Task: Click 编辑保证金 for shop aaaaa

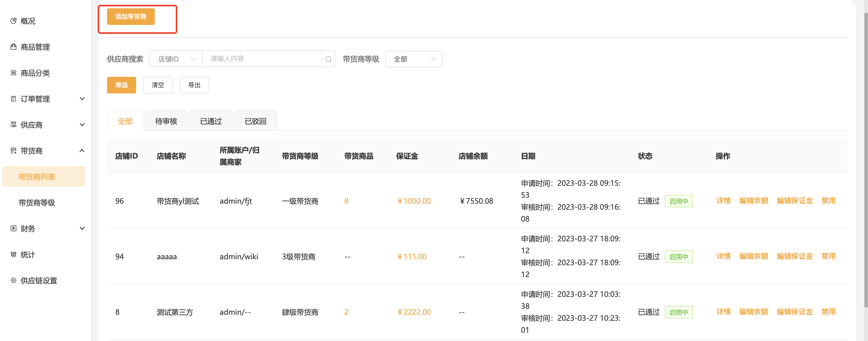Action: tap(794, 256)
